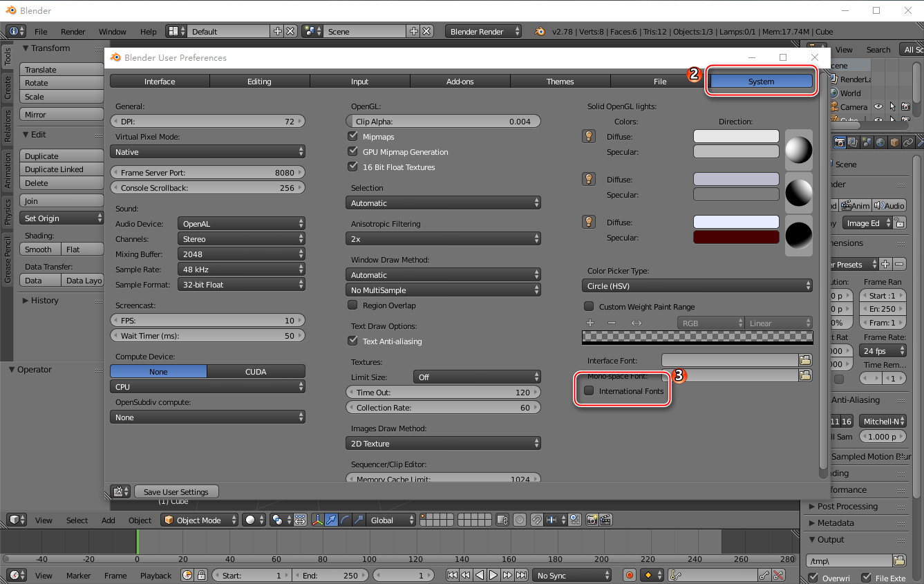Toggle Camera visibility eye in outliner
Screen dimensions: 924x584
pos(878,106)
